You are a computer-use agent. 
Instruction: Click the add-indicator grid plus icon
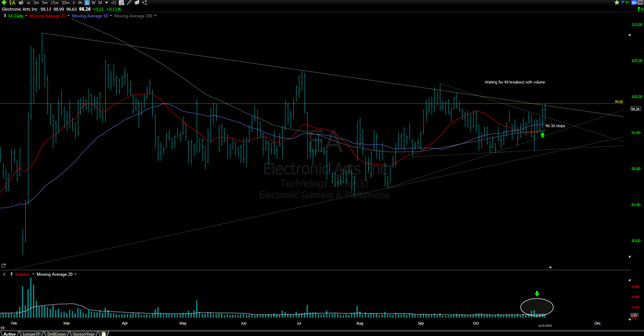pyautogui.click(x=122, y=2)
